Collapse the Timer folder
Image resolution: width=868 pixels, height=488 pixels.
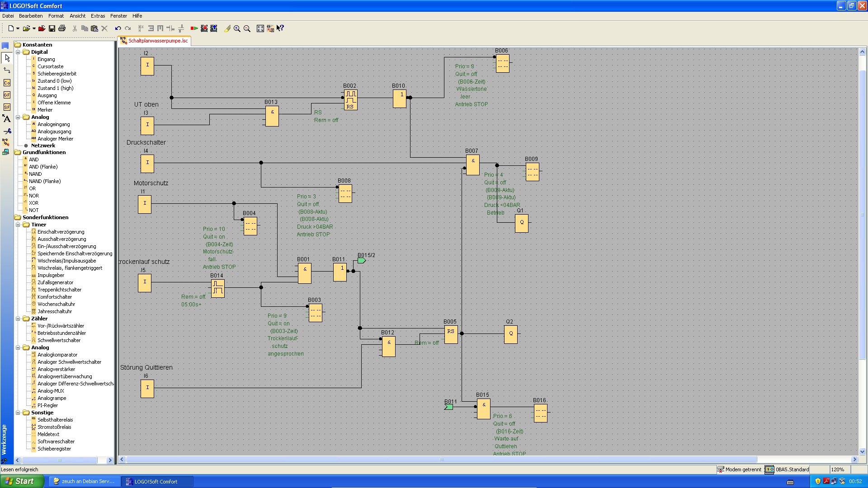(x=18, y=225)
